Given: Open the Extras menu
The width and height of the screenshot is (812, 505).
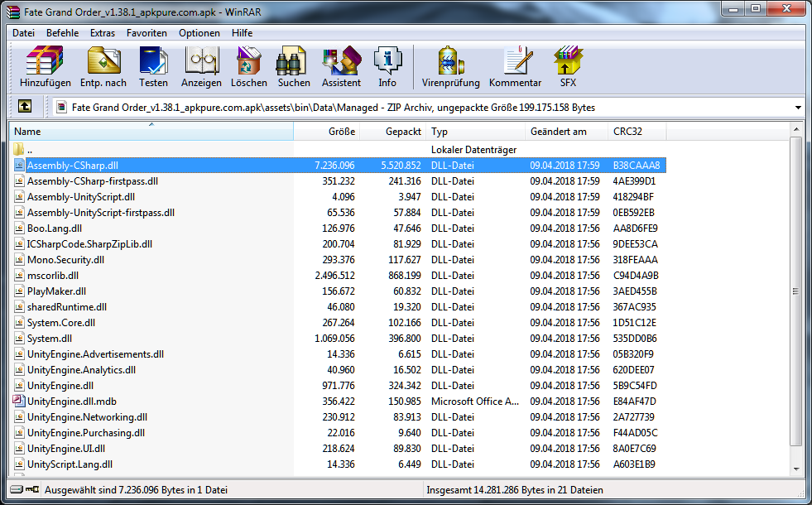Looking at the screenshot, I should coord(103,32).
